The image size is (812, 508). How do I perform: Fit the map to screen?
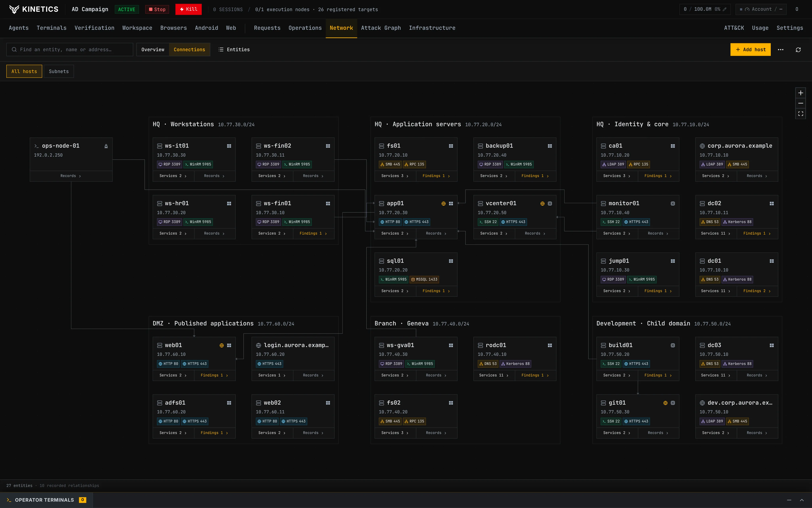click(801, 114)
